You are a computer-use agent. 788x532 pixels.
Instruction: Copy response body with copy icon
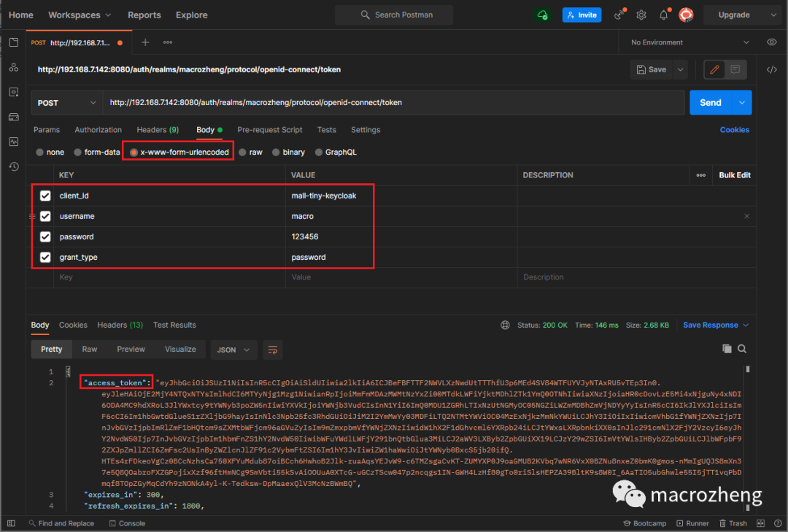pos(726,349)
